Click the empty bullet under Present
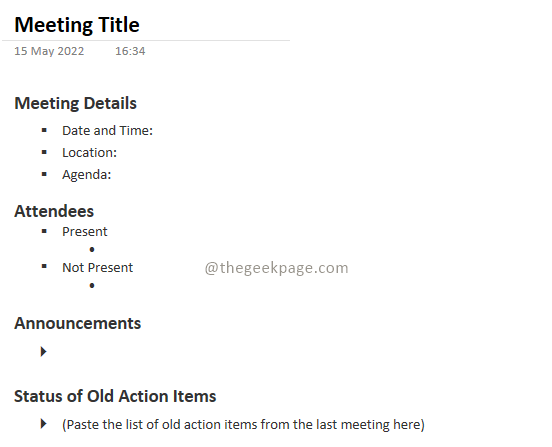The width and height of the screenshot is (552, 447). 92,250
